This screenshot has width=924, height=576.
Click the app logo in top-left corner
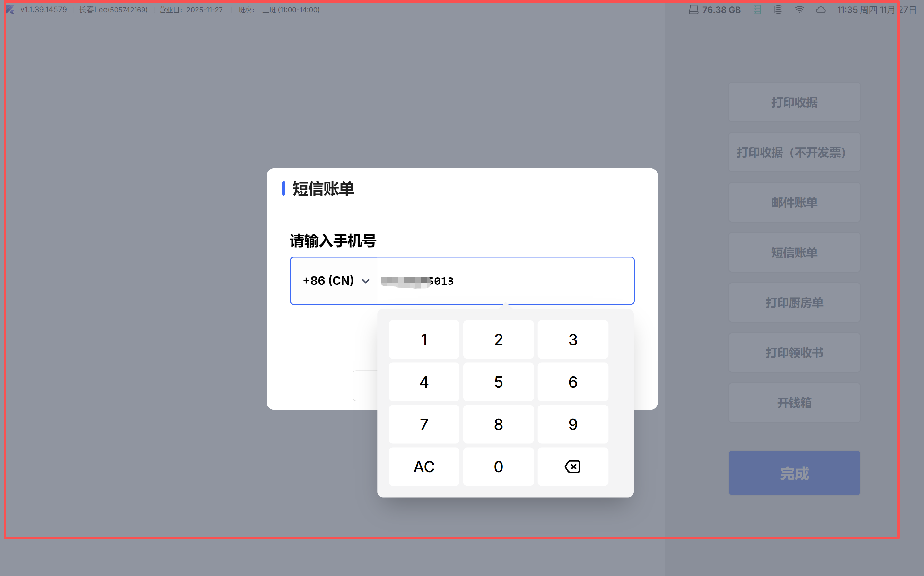pos(11,10)
